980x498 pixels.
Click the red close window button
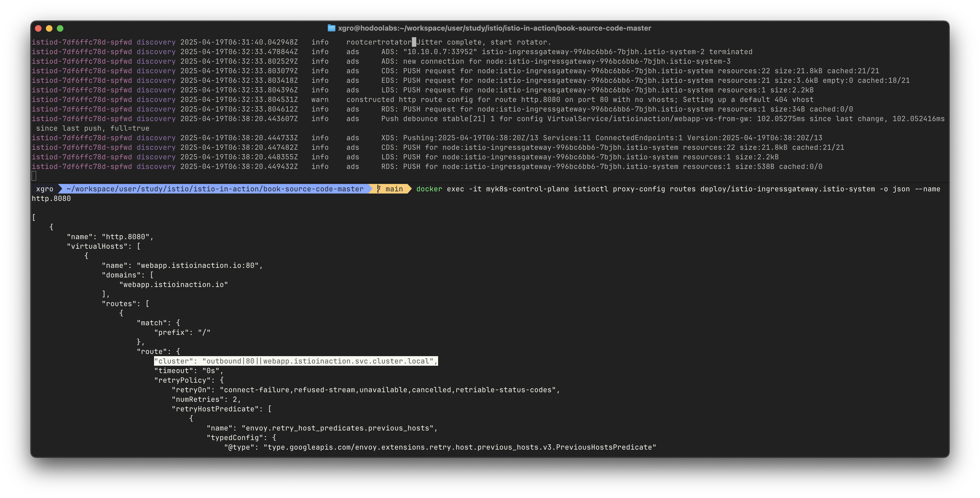(x=38, y=28)
